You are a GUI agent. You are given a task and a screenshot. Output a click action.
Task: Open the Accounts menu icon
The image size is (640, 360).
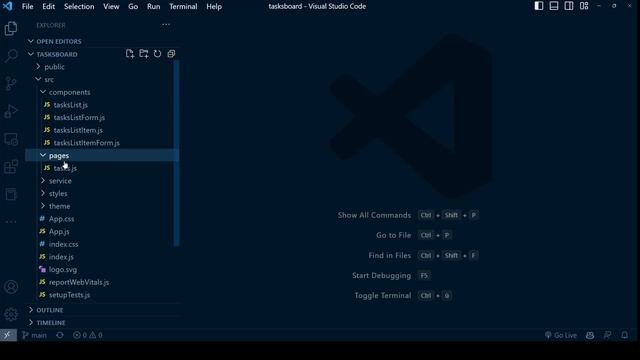click(x=11, y=287)
